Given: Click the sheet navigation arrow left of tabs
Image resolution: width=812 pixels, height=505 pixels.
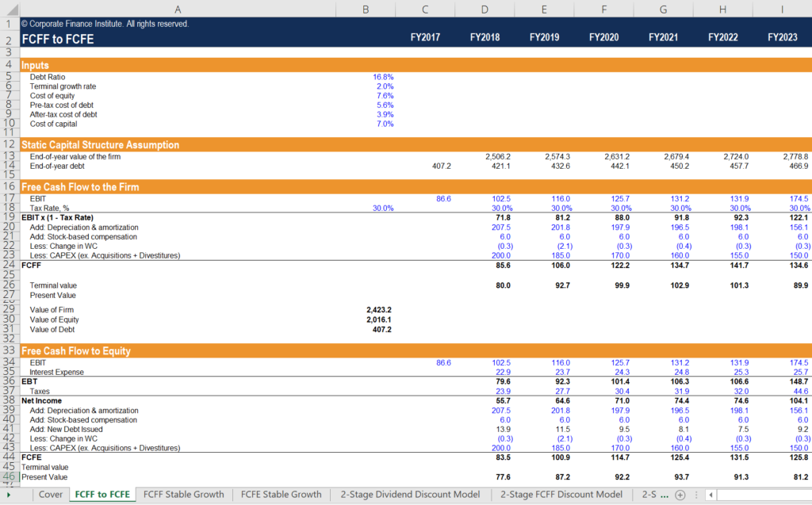Looking at the screenshot, I should [x=7, y=494].
